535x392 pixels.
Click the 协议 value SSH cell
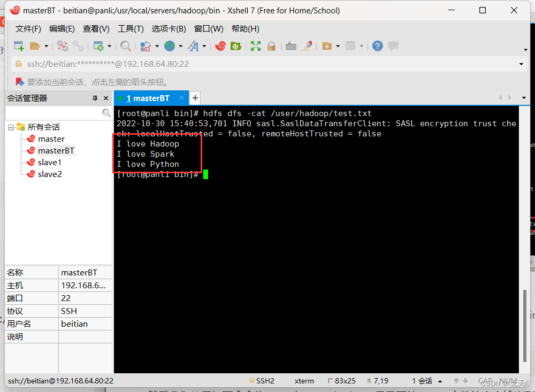tap(85, 311)
